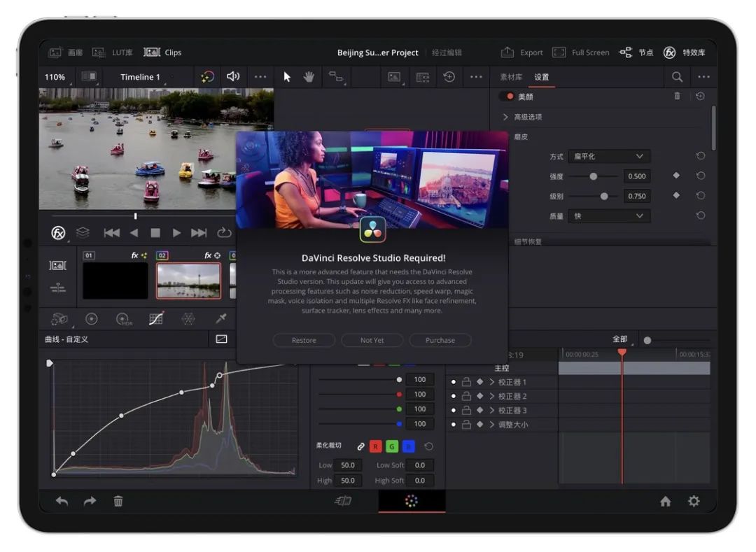The height and width of the screenshot is (552, 756).
Task: Open the 特效库 effects library
Action: click(x=684, y=52)
